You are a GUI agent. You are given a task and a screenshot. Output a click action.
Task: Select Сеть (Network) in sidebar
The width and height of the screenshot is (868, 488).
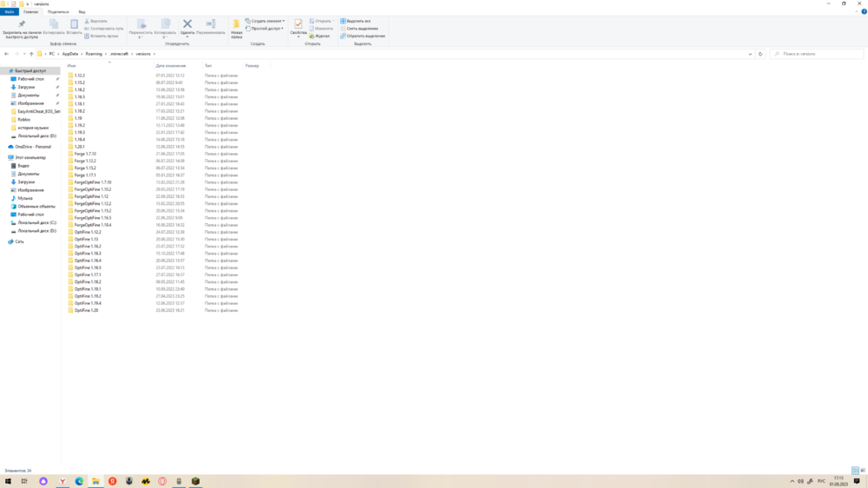[19, 241]
